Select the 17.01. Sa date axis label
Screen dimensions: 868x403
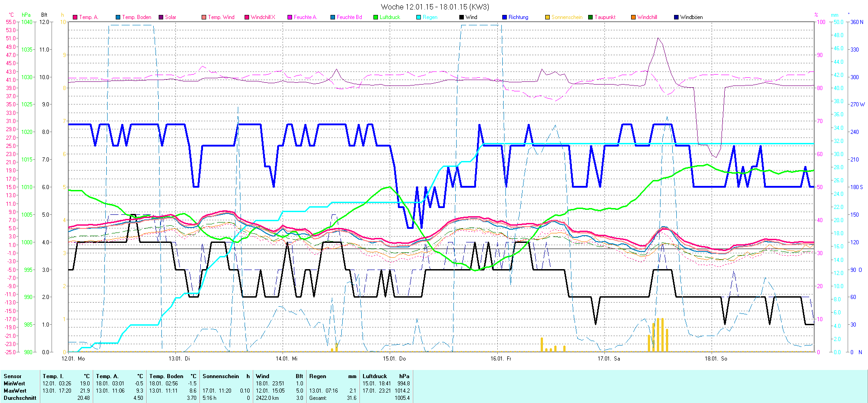609,359
